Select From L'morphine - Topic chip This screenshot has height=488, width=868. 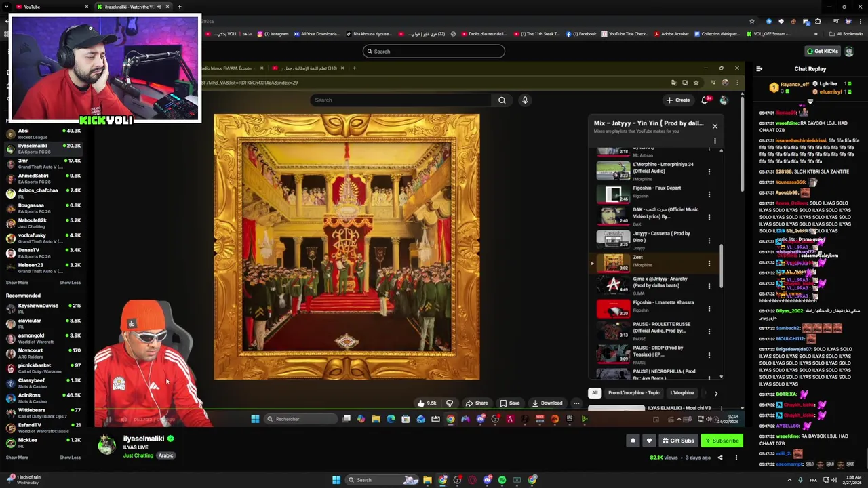633,393
